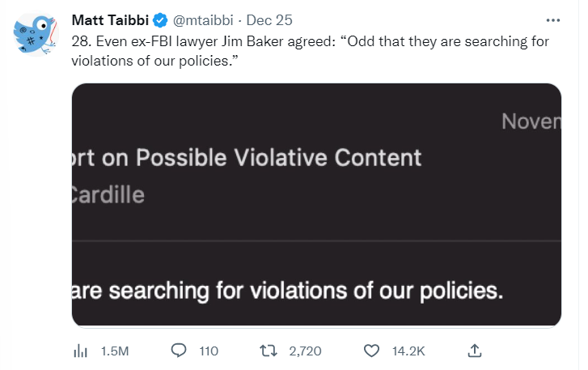Image resolution: width=588 pixels, height=370 pixels.
Task: Open the three-dot more options menu
Action: 553,19
